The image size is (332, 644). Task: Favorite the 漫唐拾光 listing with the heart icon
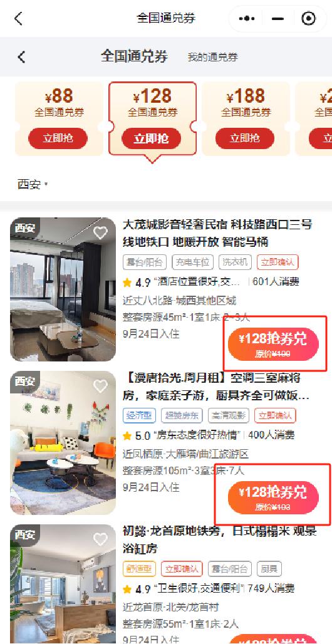100,386
